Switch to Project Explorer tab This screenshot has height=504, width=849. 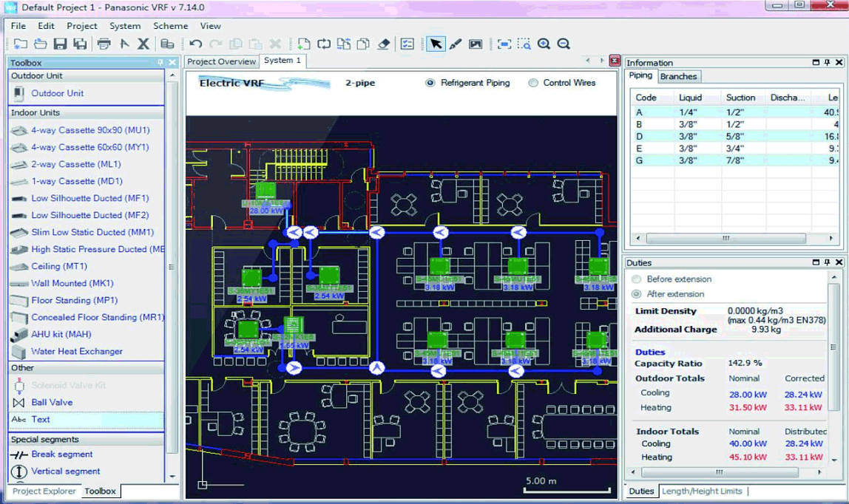(x=44, y=491)
